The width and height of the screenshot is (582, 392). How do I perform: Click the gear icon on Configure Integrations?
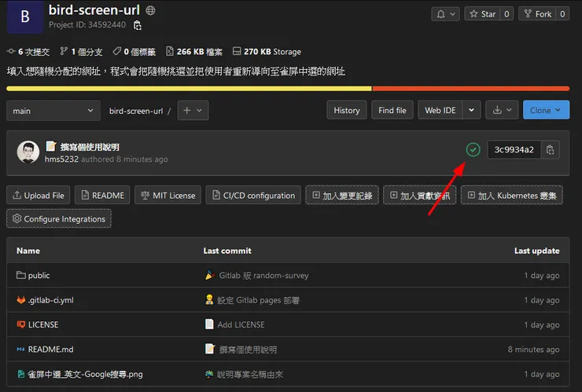point(17,218)
